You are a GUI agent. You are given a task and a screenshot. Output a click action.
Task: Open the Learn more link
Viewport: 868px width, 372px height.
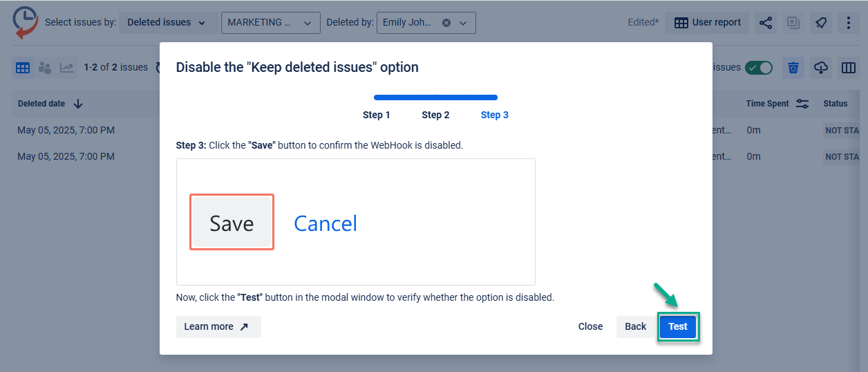218,327
